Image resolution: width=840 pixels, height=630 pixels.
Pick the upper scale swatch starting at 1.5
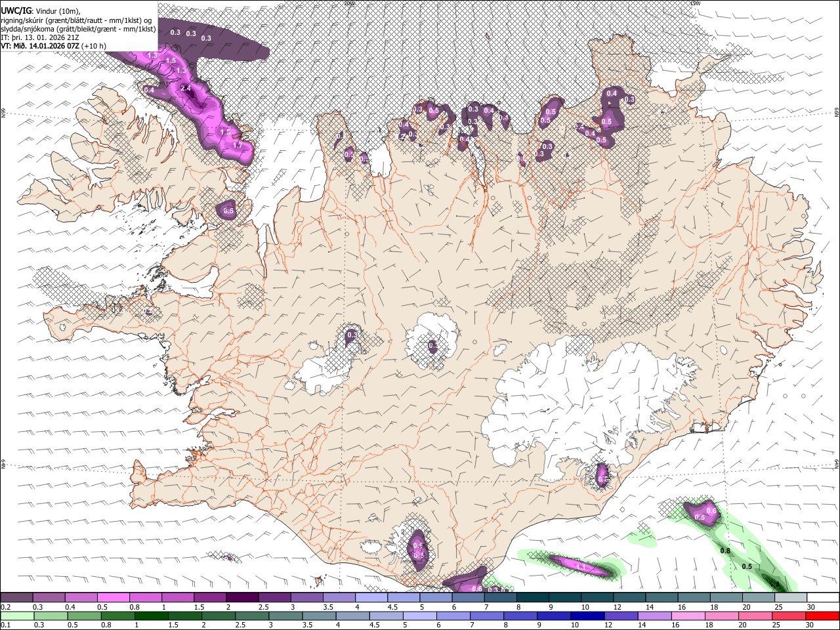(210, 597)
